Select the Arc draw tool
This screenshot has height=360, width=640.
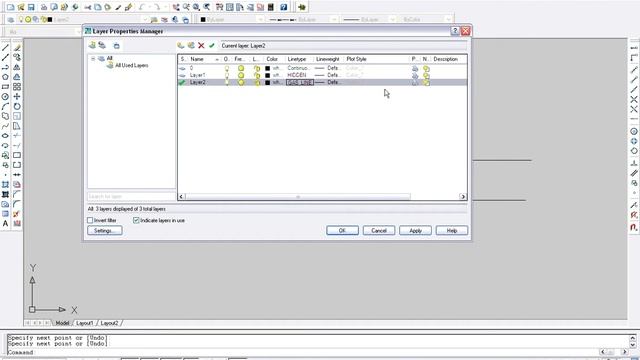pos(5,107)
